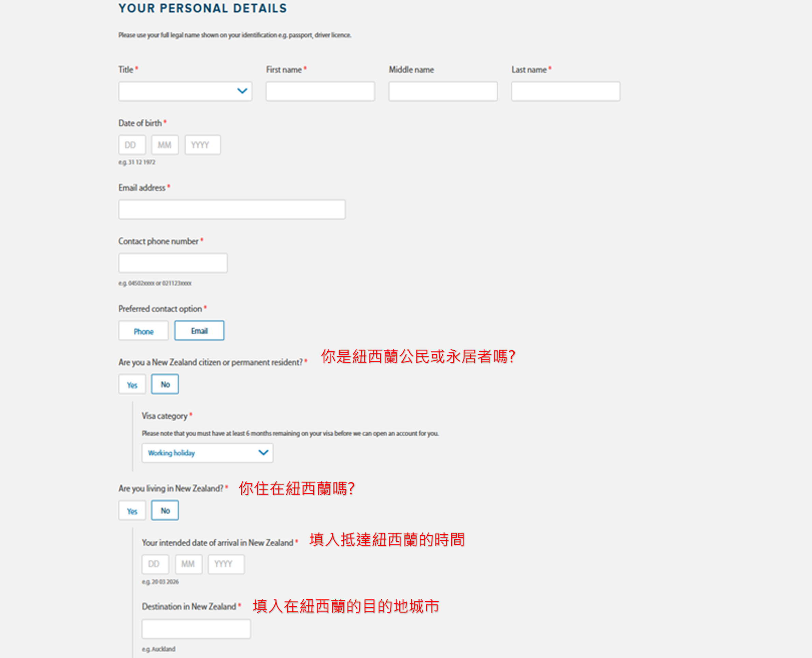Viewport: 812px width, 658px height.
Task: Choose Yes for living in New Zealand
Action: click(132, 511)
